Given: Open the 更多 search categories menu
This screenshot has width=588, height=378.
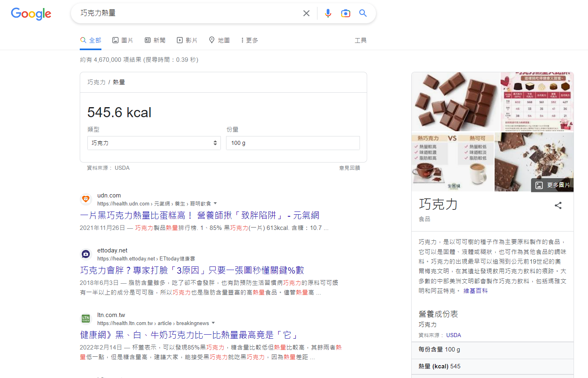Looking at the screenshot, I should (x=249, y=40).
